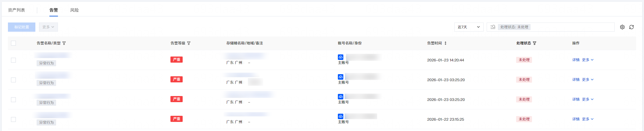Open 详情 for the 14:20:44 alert
This screenshot has height=131, width=644.
click(576, 60)
